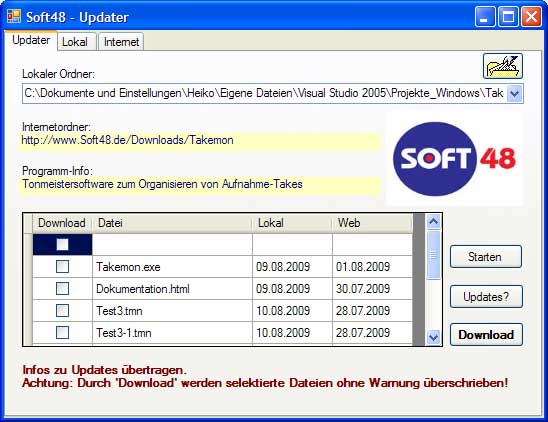Click the Download button
The image size is (548, 422).
pos(486,335)
